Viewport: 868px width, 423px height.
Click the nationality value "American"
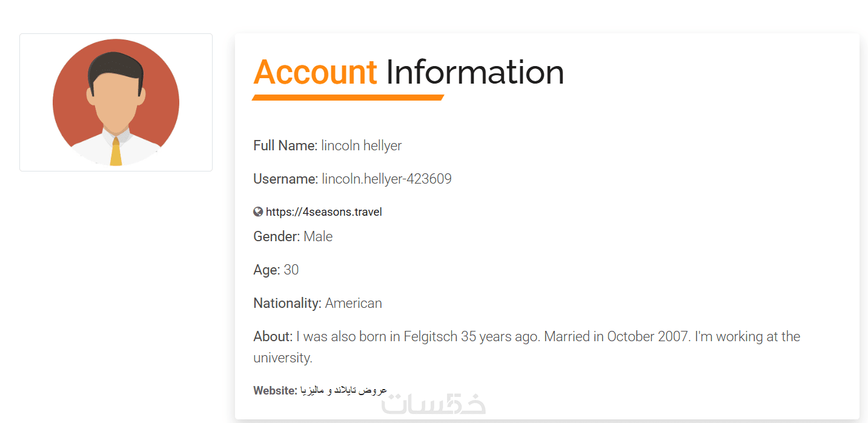click(x=354, y=303)
